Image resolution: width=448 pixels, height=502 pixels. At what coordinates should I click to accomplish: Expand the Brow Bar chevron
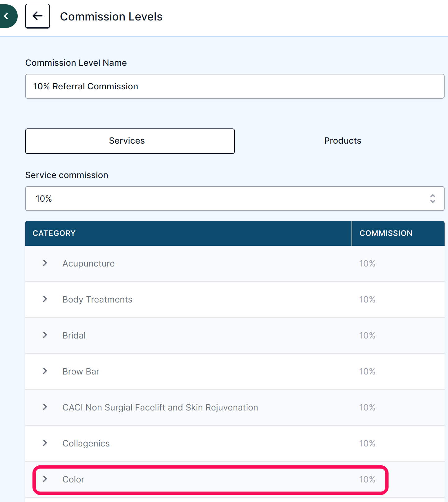pyautogui.click(x=45, y=371)
